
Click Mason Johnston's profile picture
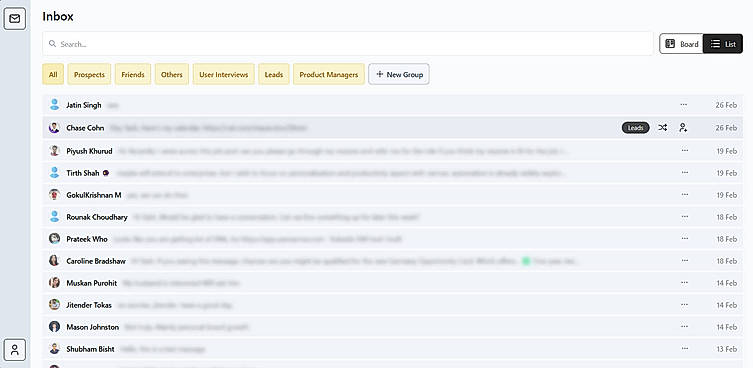tap(54, 327)
